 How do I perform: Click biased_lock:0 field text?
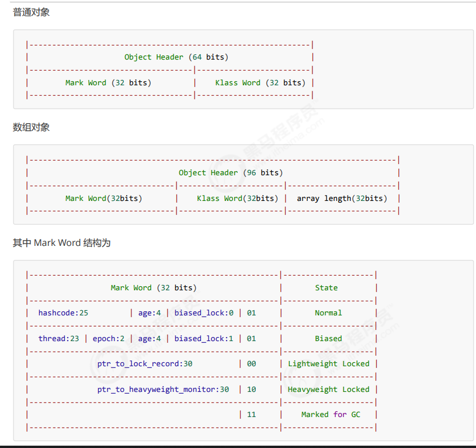[204, 313]
